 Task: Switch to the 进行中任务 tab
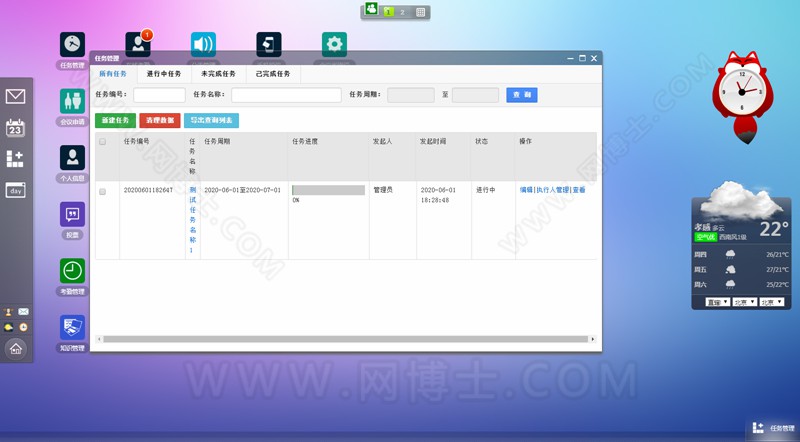pyautogui.click(x=164, y=74)
